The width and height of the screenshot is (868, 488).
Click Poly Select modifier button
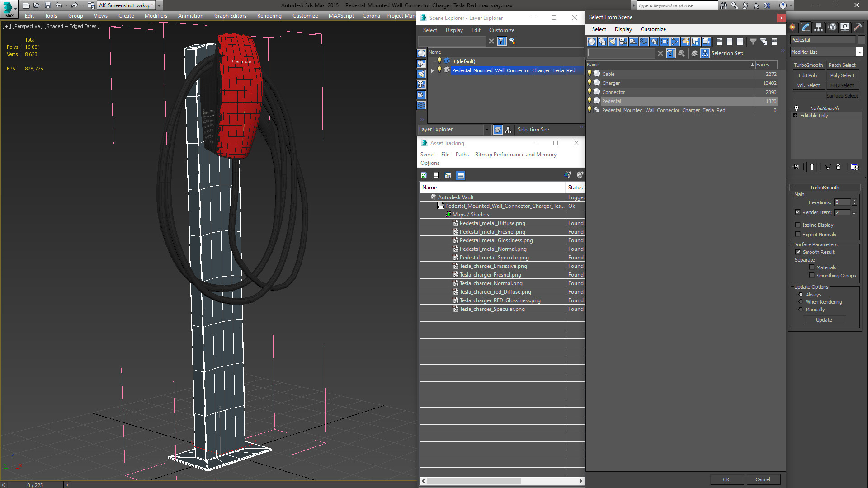click(842, 75)
